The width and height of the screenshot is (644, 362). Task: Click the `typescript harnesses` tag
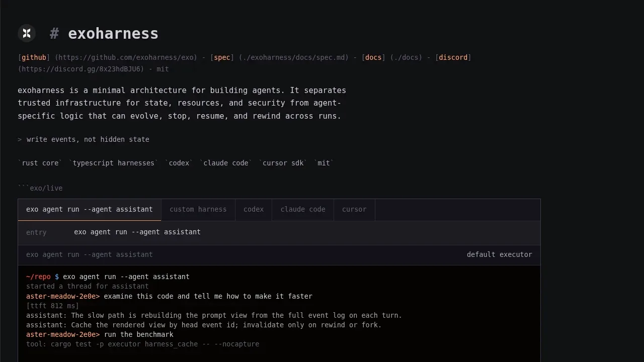coord(114,163)
